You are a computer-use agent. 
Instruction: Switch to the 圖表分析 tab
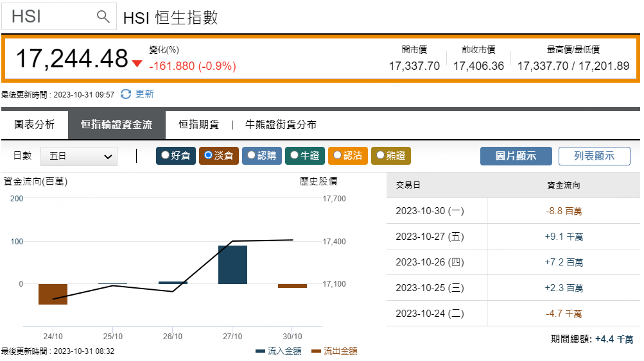tap(35, 124)
